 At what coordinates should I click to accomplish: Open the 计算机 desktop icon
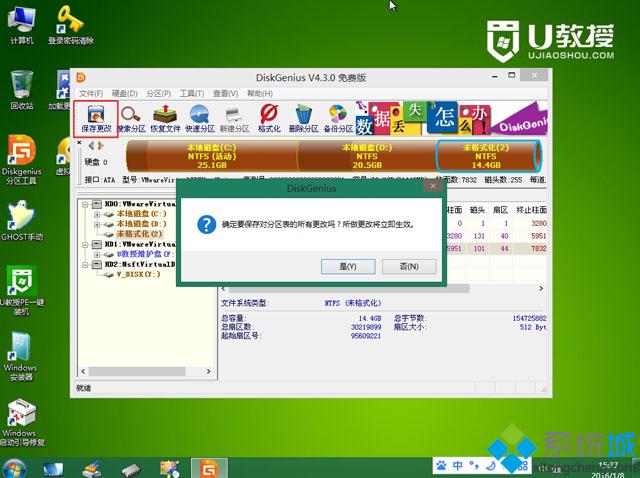(x=22, y=25)
